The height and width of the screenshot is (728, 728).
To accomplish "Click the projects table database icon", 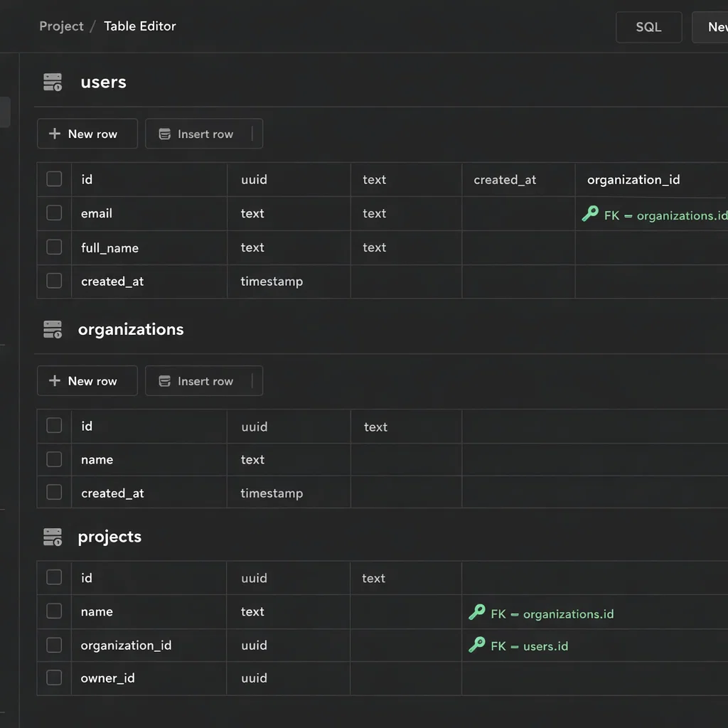I will coord(53,537).
